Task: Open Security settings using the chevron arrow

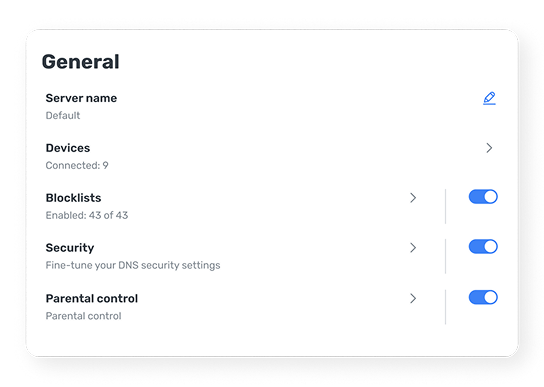Action: 413,248
